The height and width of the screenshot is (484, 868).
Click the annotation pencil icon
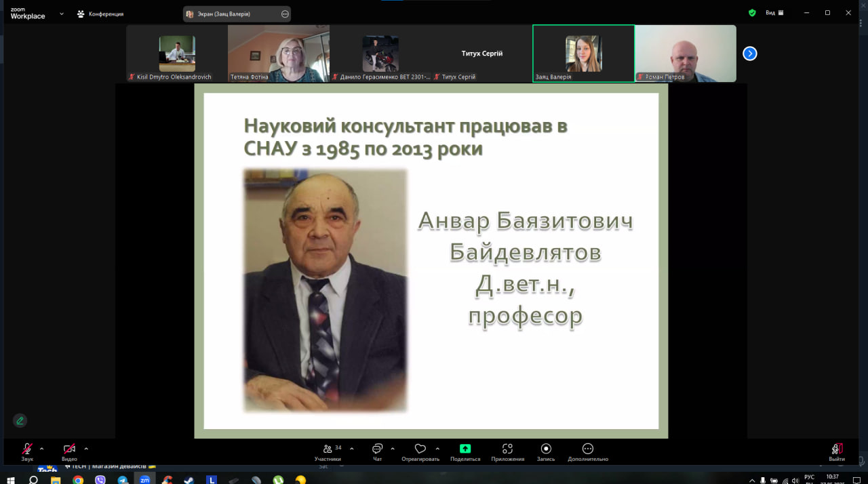point(20,420)
